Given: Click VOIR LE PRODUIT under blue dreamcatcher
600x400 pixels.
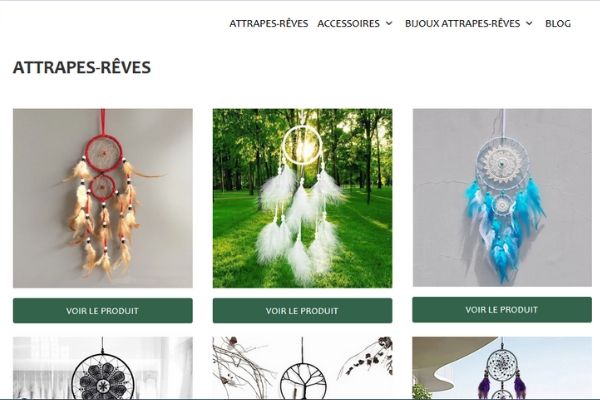Looking at the screenshot, I should (502, 309).
